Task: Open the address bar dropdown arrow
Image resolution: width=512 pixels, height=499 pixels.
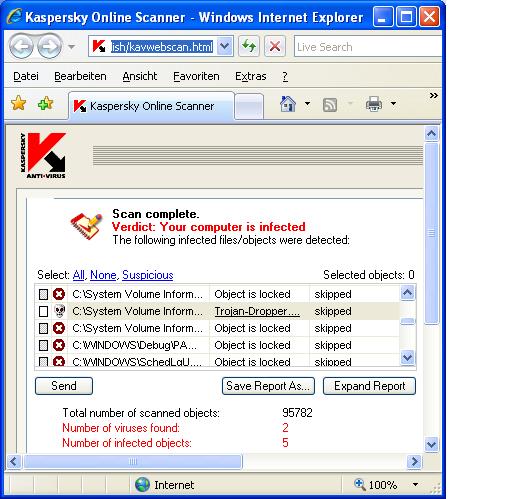Action: 225,46
